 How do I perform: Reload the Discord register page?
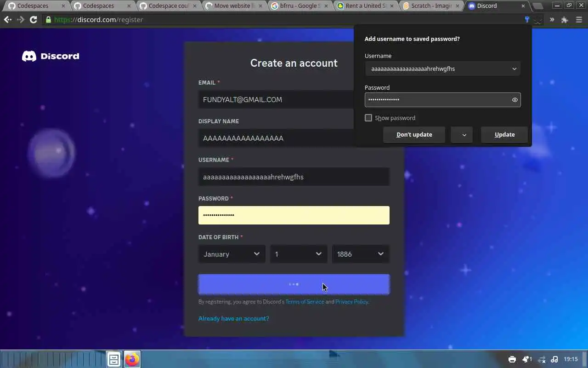point(33,20)
